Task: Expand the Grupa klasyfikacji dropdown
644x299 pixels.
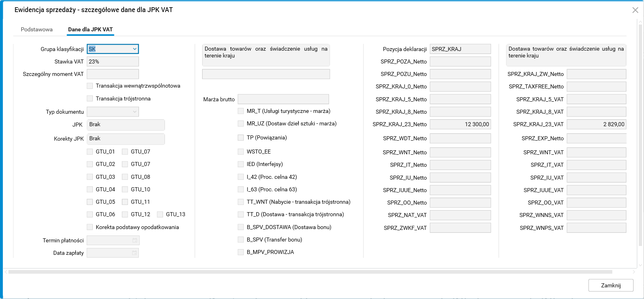Action: [134, 49]
